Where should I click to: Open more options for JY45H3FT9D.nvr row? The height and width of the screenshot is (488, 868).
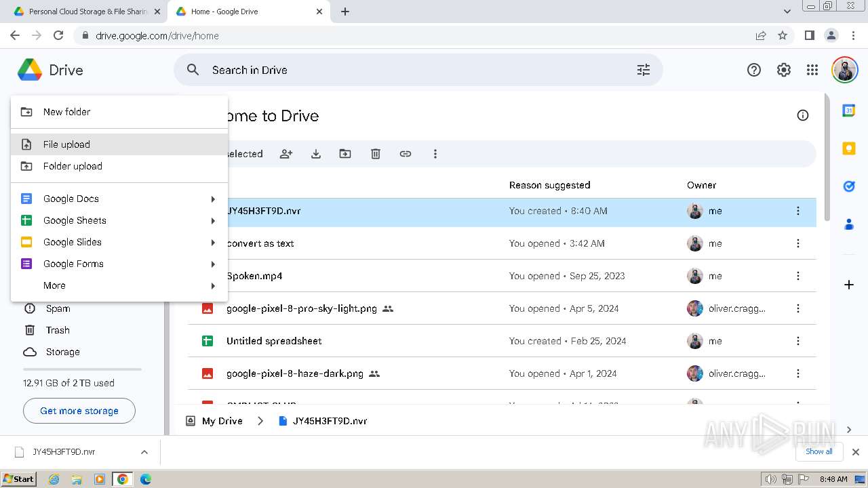point(798,211)
